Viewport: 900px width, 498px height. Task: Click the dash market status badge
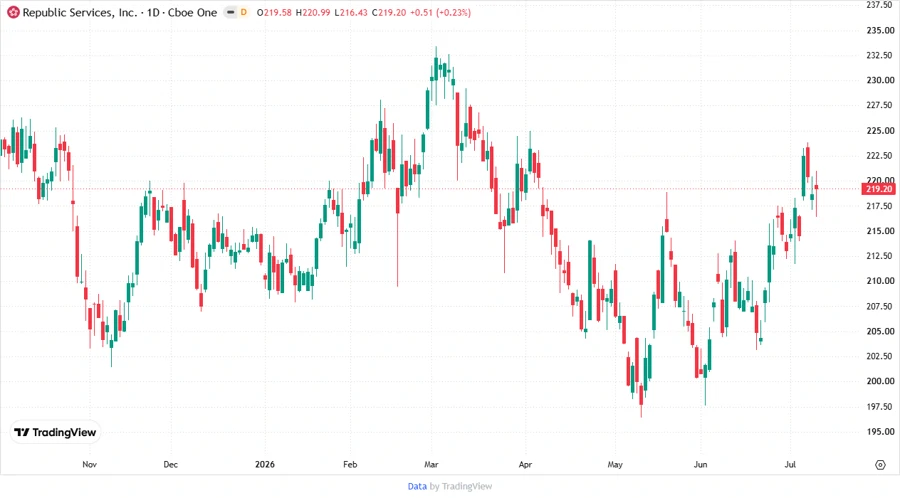point(231,12)
